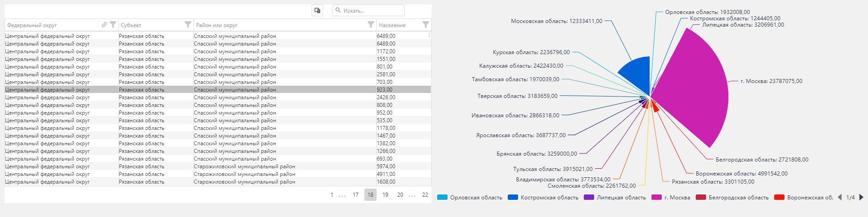Click the export table icon beside search
Image resolution: width=868 pixels, height=217 pixels.
(317, 10)
